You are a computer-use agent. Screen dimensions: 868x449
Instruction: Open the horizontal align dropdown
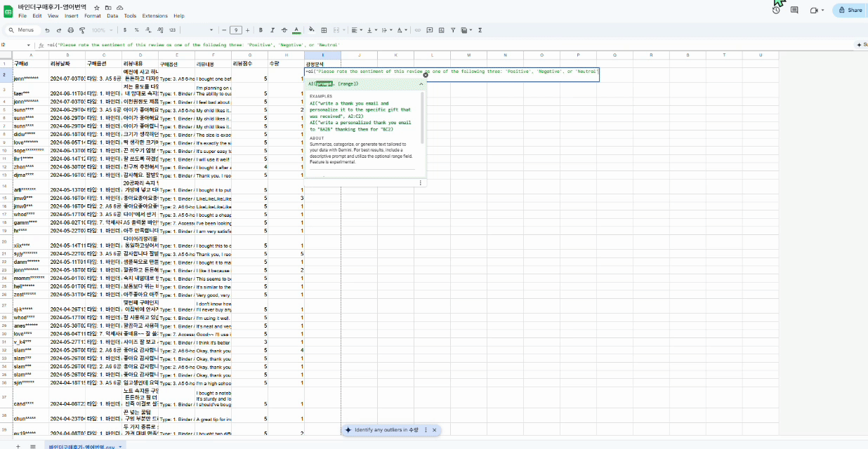tap(356, 30)
